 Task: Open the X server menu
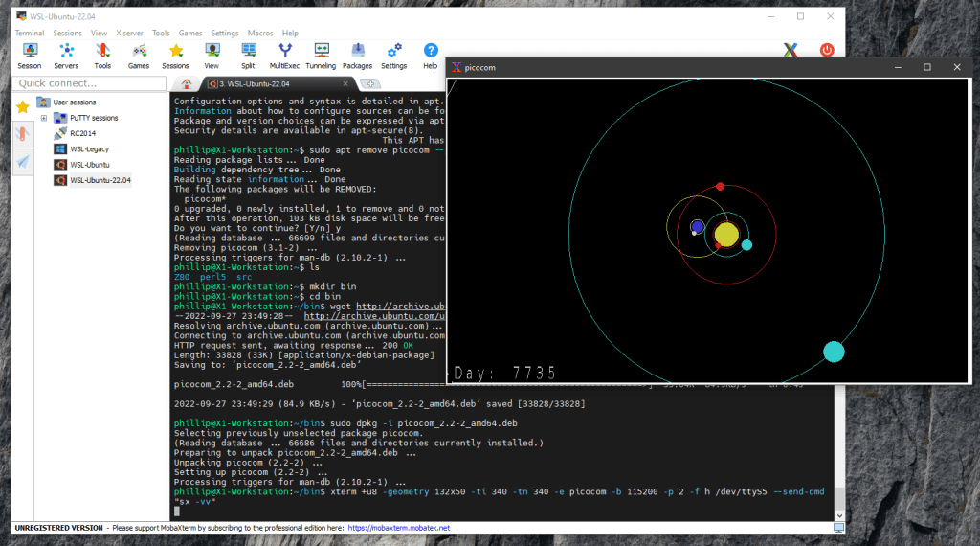[129, 33]
